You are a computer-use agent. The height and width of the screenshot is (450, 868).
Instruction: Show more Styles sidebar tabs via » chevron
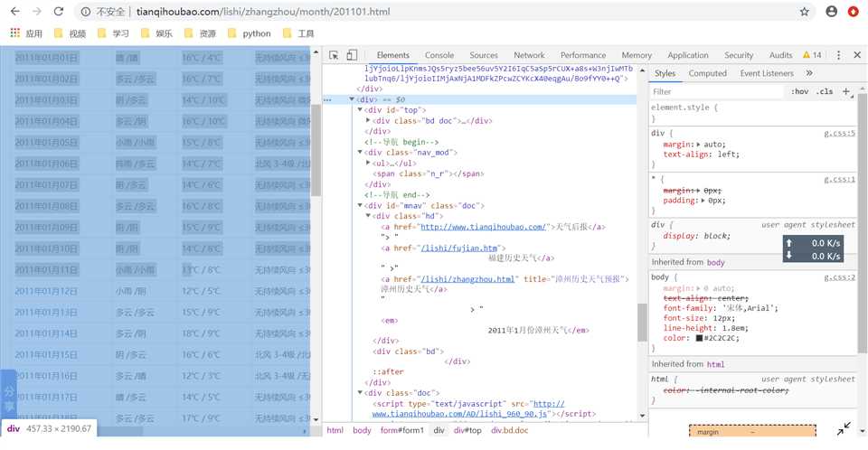click(x=809, y=73)
